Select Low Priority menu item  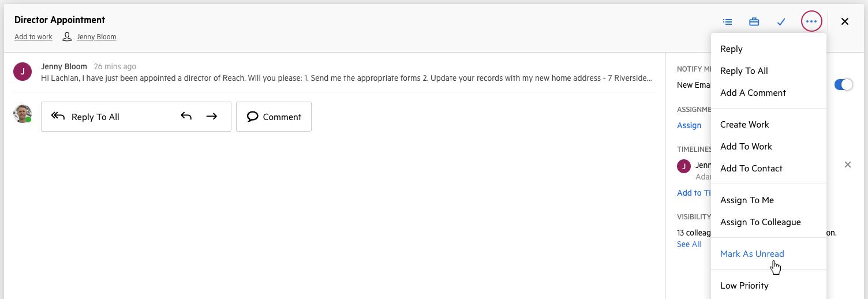(x=744, y=286)
